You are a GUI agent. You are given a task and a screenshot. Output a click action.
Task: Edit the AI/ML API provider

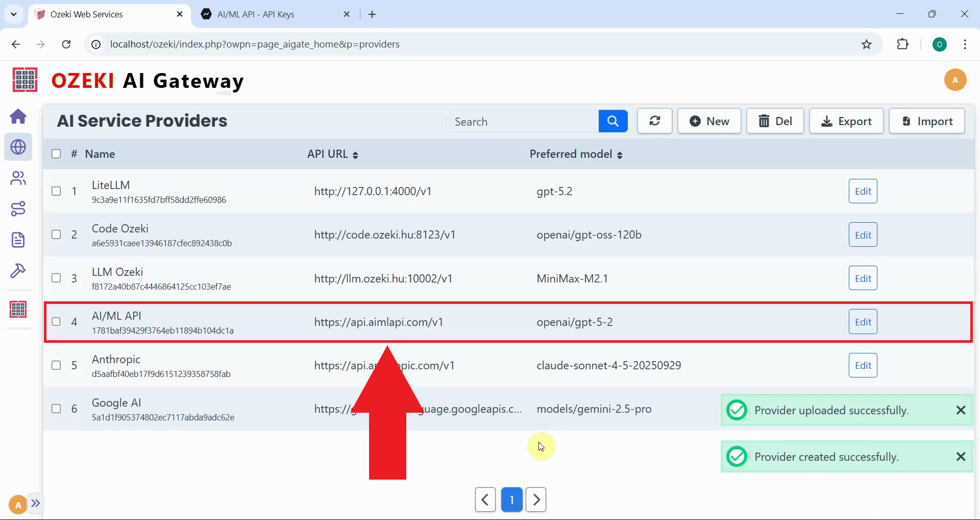pos(863,322)
